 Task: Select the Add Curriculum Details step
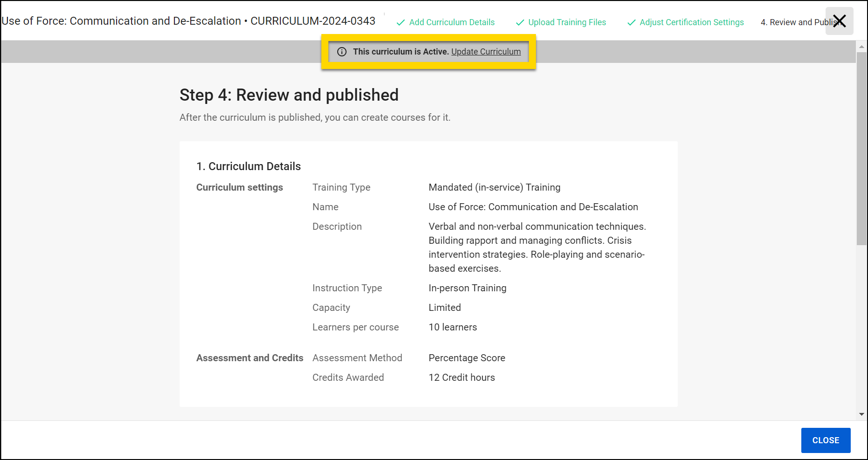click(x=451, y=22)
